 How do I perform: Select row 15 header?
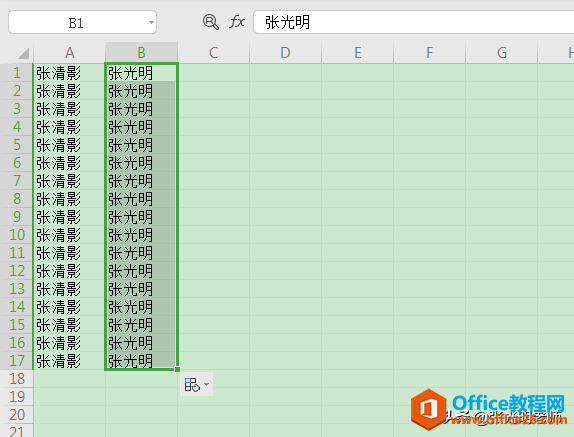[x=17, y=325]
